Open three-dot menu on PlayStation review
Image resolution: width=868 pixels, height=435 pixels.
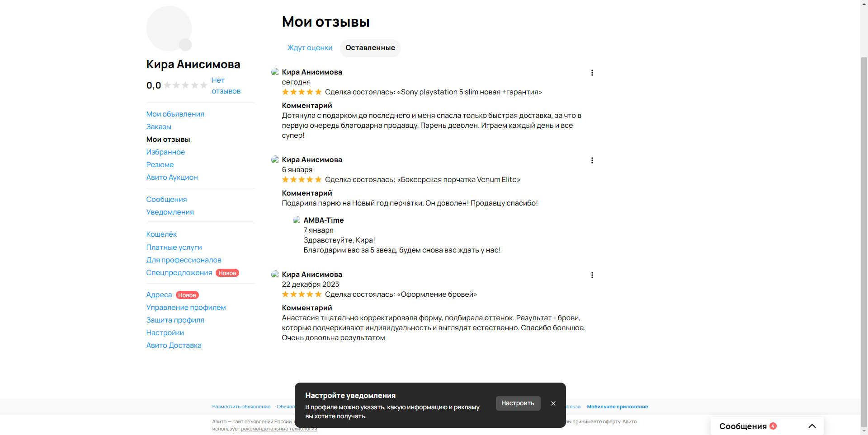click(x=592, y=73)
